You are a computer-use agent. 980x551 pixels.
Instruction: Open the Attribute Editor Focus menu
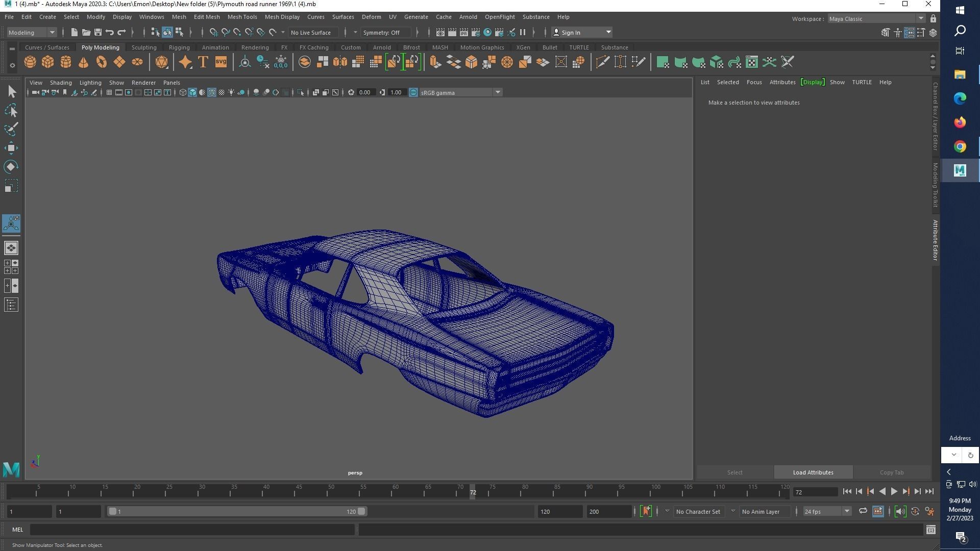pos(754,82)
